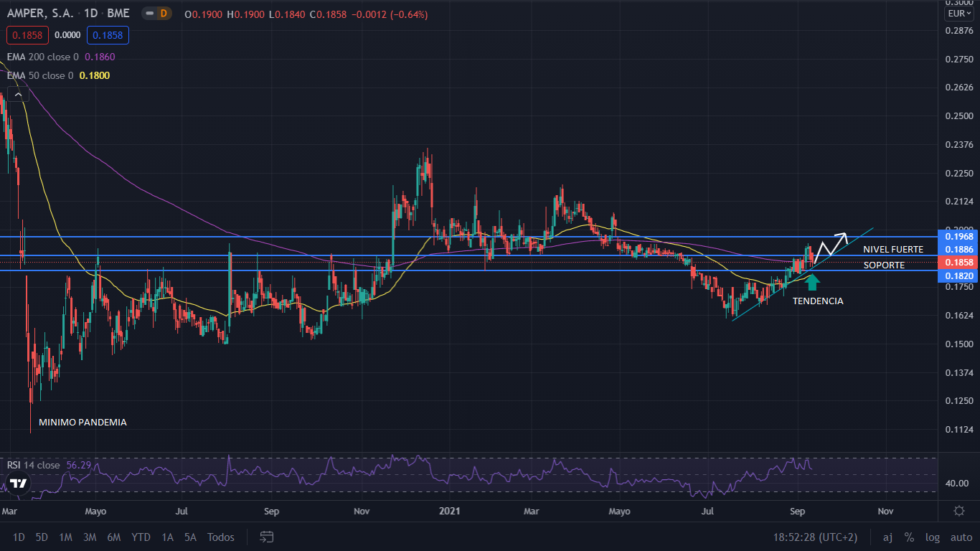Toggle percent scale mode

tap(909, 537)
